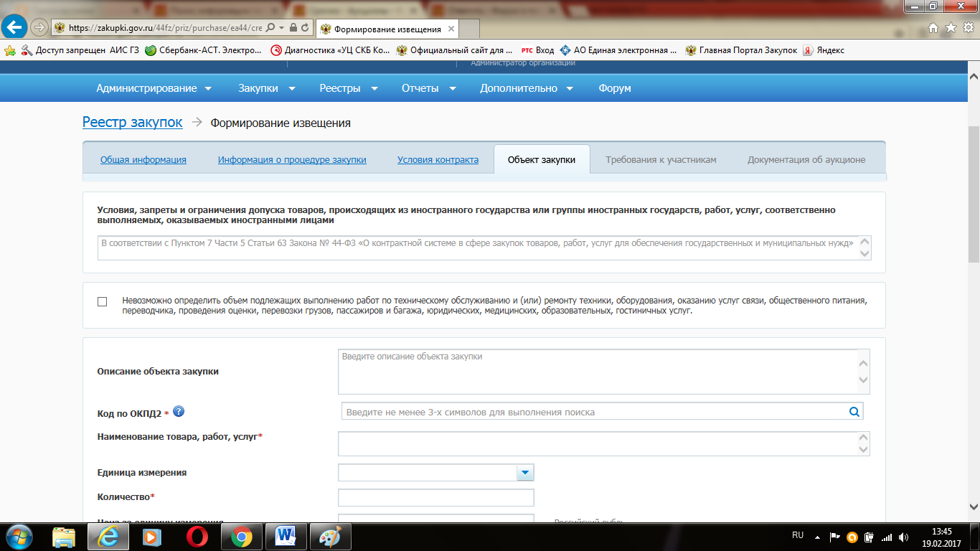Follow the Реестр закупок breadcrumb link
Image resolution: width=980 pixels, height=551 pixels.
pyautogui.click(x=132, y=123)
